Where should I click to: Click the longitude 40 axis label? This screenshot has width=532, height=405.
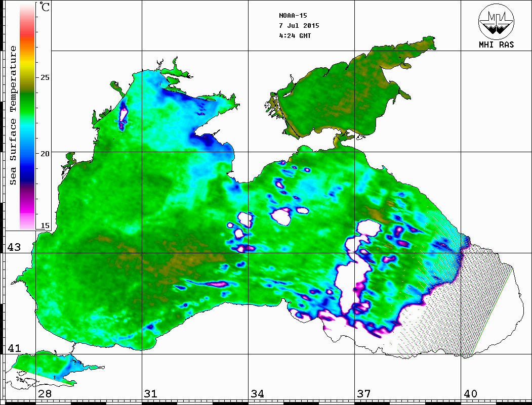click(x=470, y=394)
